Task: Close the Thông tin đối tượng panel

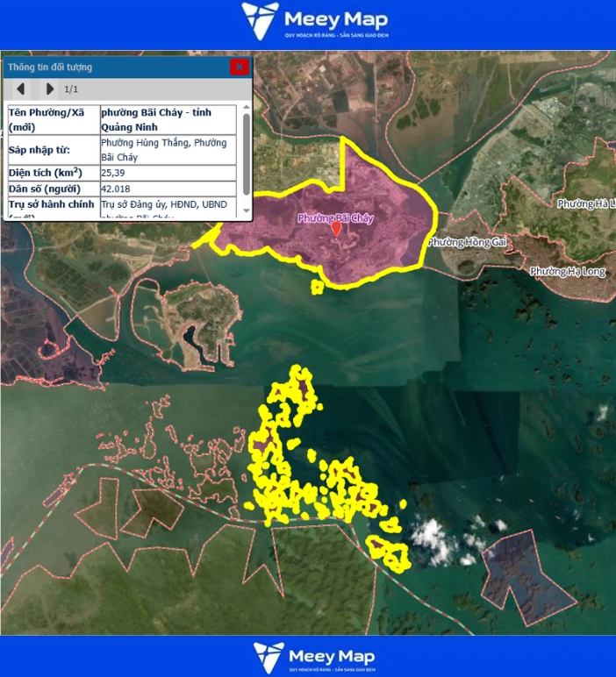Action: pyautogui.click(x=239, y=67)
